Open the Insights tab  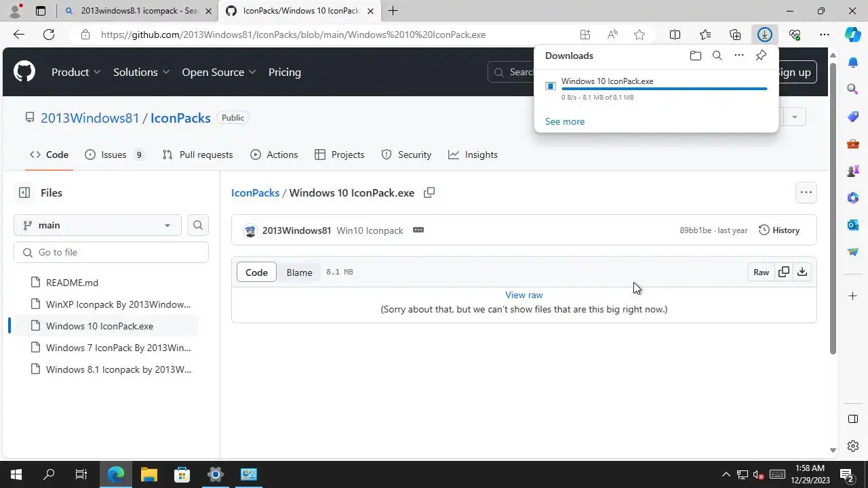click(x=473, y=155)
